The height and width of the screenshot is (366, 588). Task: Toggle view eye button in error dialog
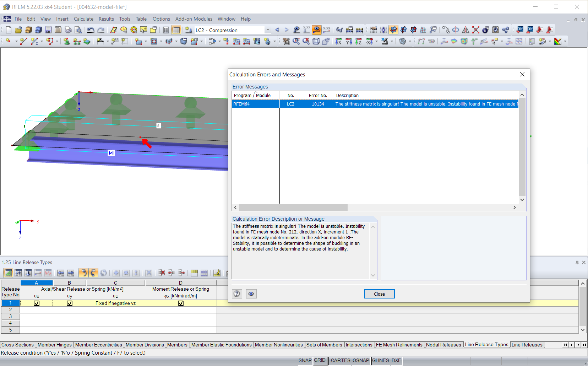(251, 294)
